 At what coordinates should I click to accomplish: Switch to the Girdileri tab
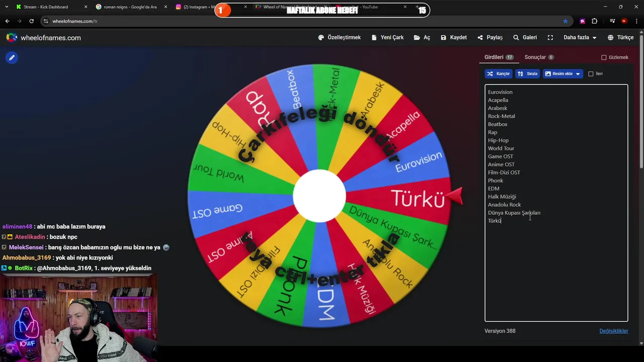(499, 57)
